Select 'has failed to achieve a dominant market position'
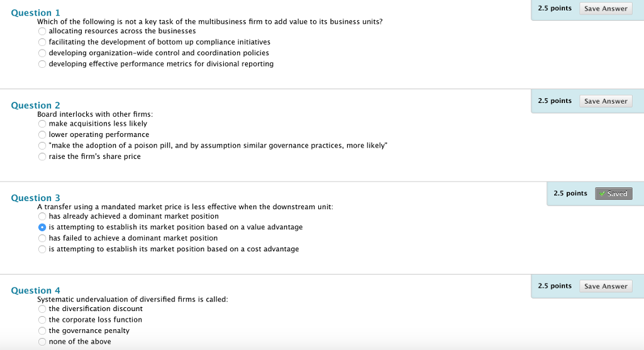Screen dimensions: 644x350 [42, 238]
